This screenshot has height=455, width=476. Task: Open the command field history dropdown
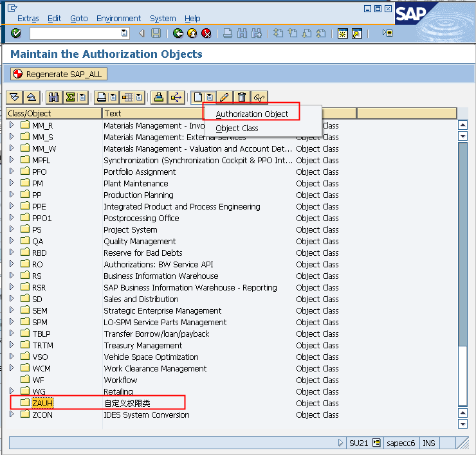(x=124, y=33)
